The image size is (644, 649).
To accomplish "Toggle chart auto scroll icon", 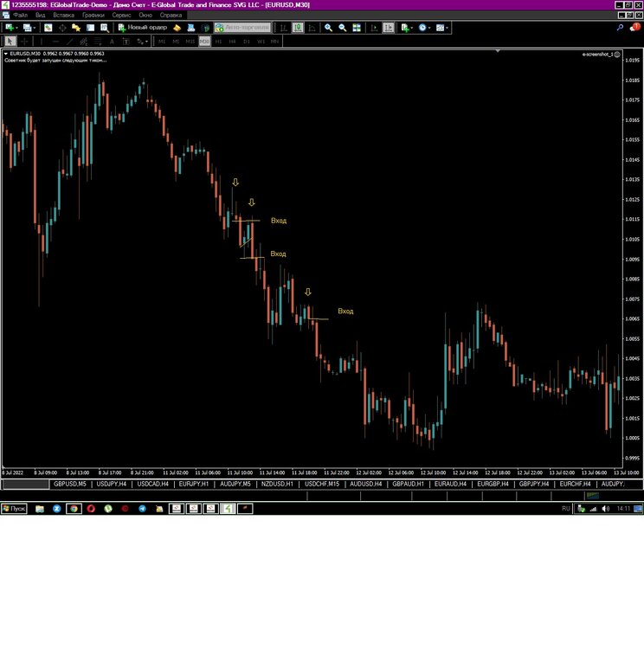I will (x=375, y=28).
